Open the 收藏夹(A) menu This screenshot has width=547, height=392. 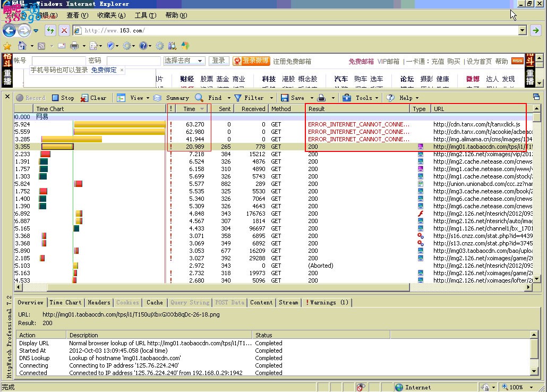point(112,15)
